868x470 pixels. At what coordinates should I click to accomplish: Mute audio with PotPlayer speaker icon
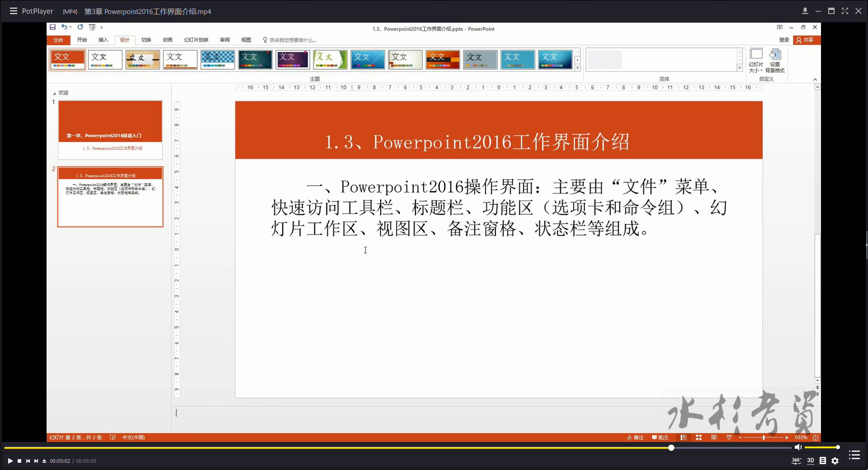(798, 447)
